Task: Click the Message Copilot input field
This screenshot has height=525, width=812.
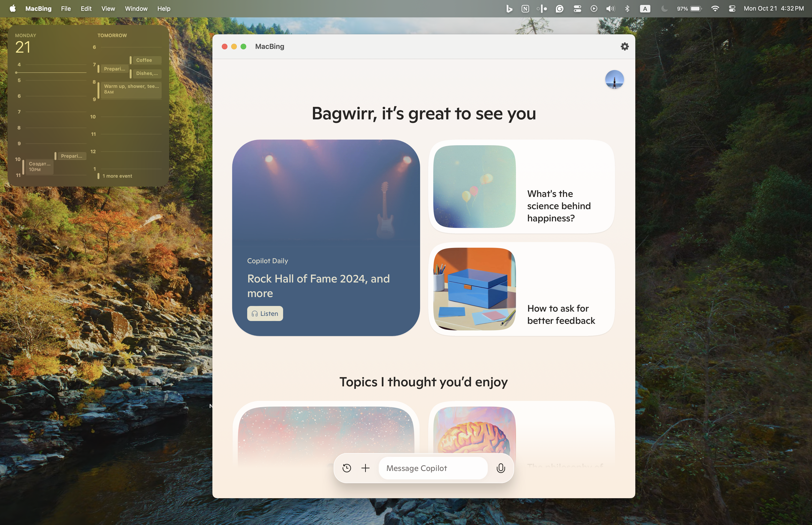Action: click(x=433, y=468)
